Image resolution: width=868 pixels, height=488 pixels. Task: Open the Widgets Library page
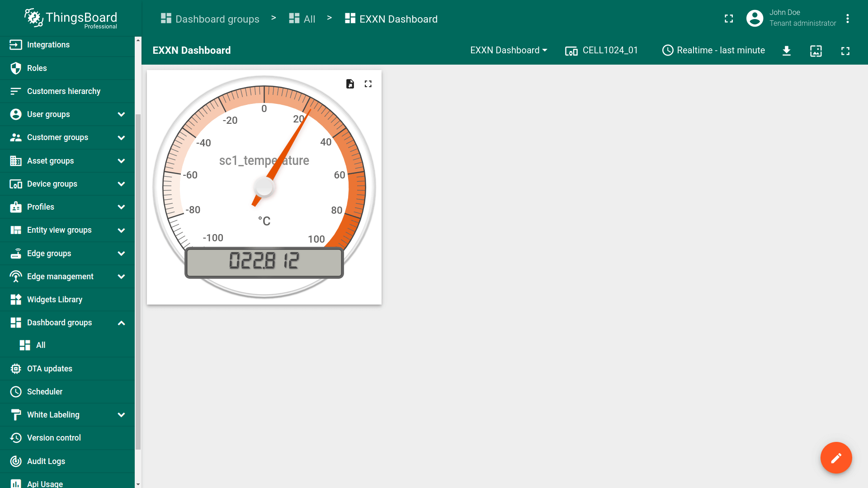click(x=54, y=300)
